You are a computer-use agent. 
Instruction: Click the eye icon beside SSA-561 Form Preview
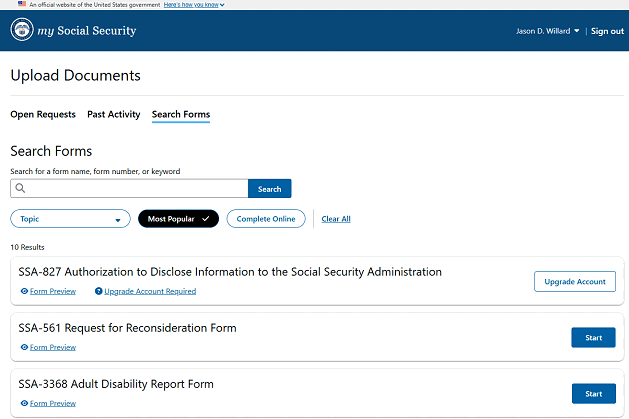click(x=24, y=348)
